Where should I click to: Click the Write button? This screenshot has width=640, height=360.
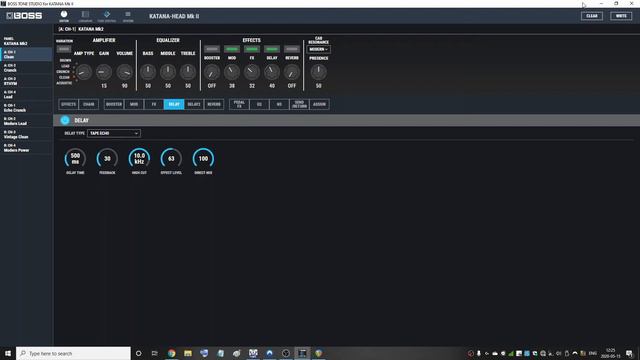pyautogui.click(x=621, y=16)
